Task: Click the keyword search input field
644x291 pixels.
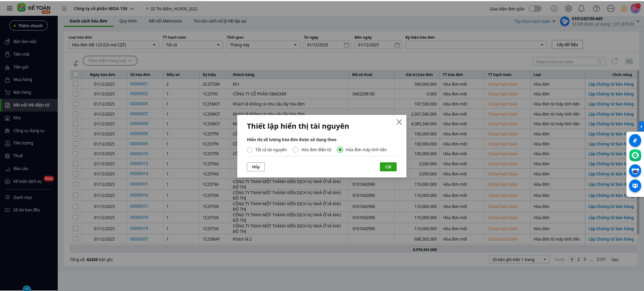Action: click(565, 61)
